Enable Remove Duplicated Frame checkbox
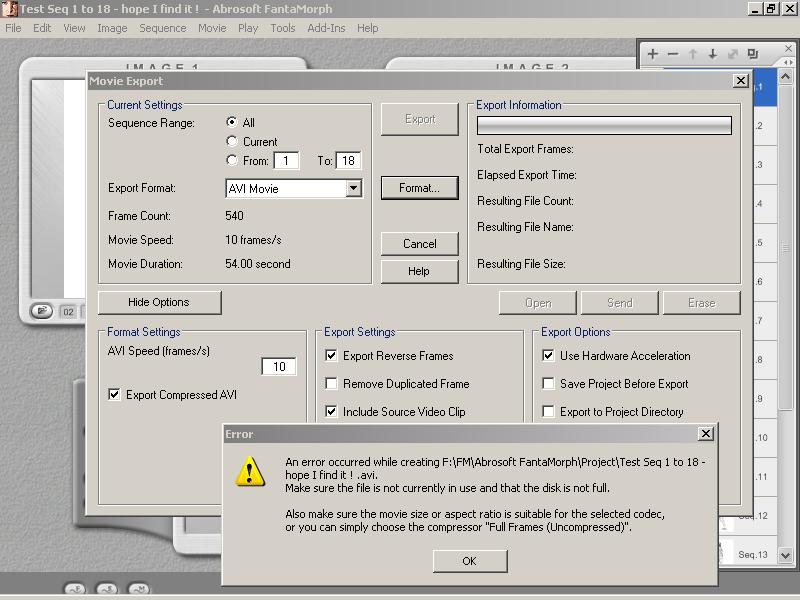The width and height of the screenshot is (800, 600). (x=331, y=384)
